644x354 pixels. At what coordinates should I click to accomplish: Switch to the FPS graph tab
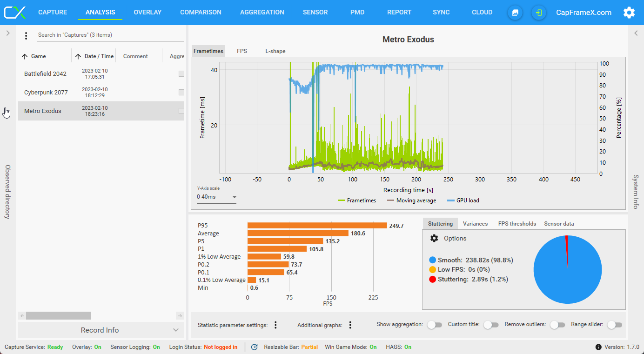click(242, 51)
